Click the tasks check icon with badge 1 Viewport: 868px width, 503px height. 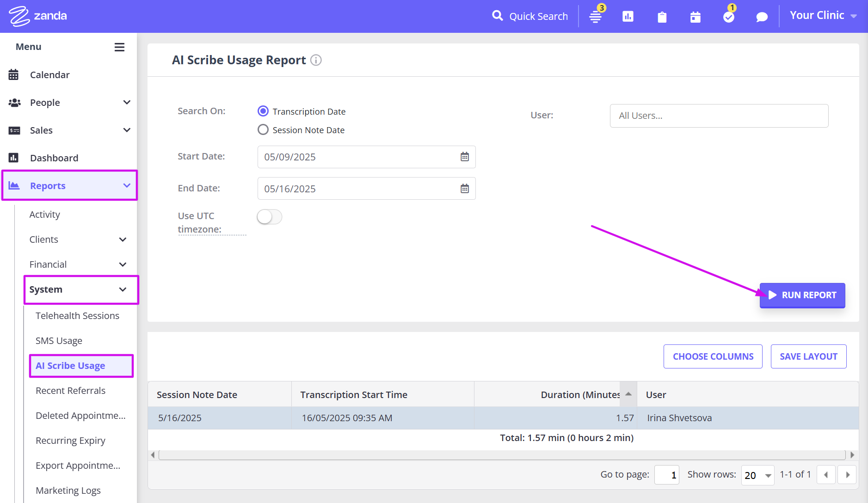[x=728, y=16]
